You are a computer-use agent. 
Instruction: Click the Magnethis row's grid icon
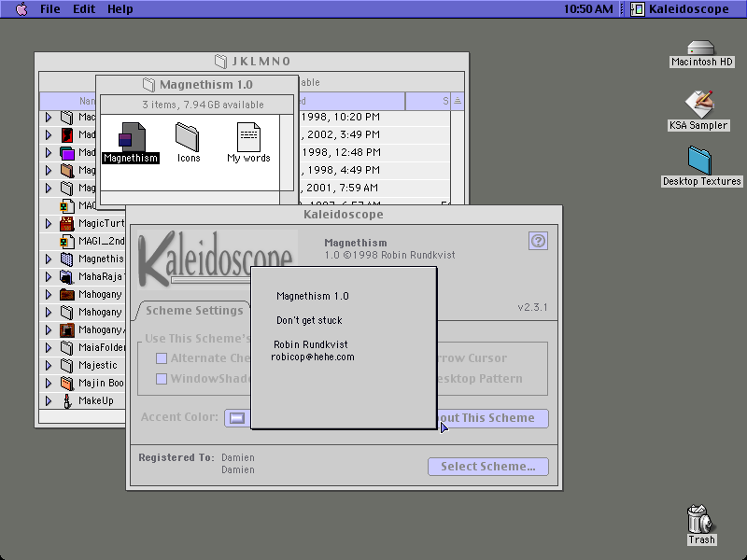point(66,259)
